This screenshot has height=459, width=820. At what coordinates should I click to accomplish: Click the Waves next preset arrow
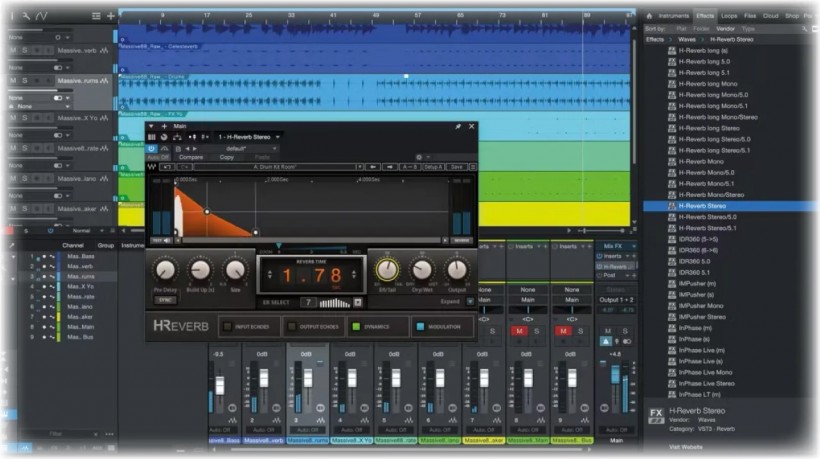[389, 167]
